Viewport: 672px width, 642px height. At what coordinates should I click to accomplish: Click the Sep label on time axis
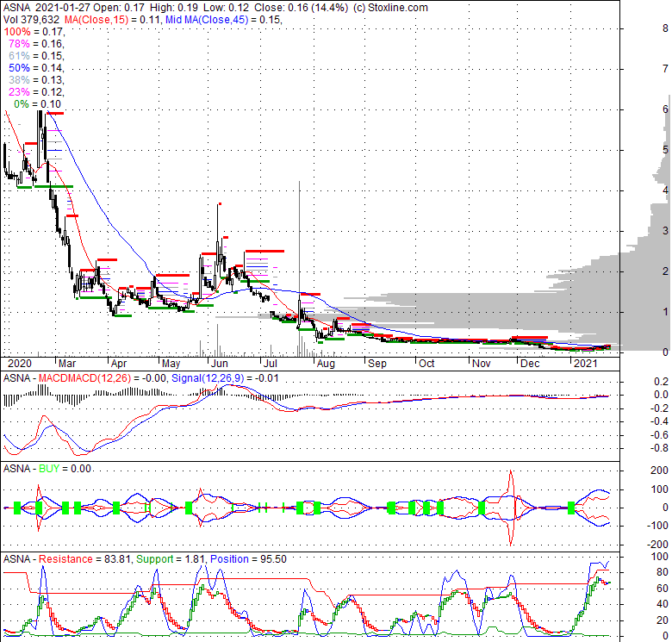pos(377,364)
